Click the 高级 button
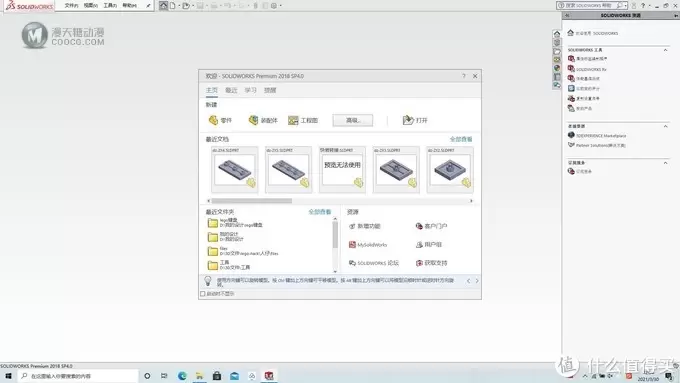The height and width of the screenshot is (383, 680). click(353, 120)
